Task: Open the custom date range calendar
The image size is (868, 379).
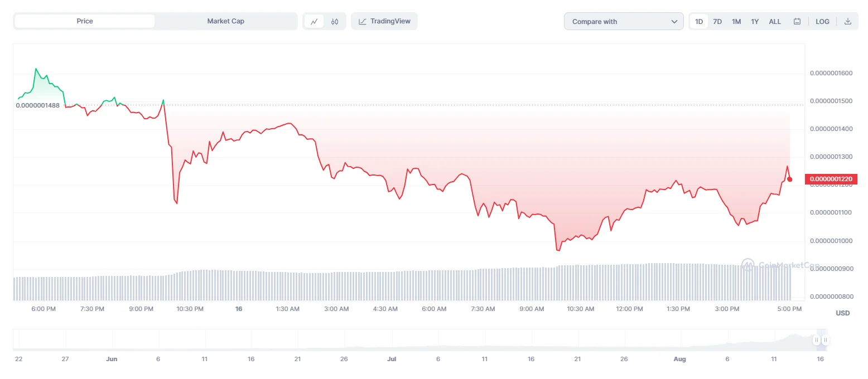Action: (x=797, y=22)
